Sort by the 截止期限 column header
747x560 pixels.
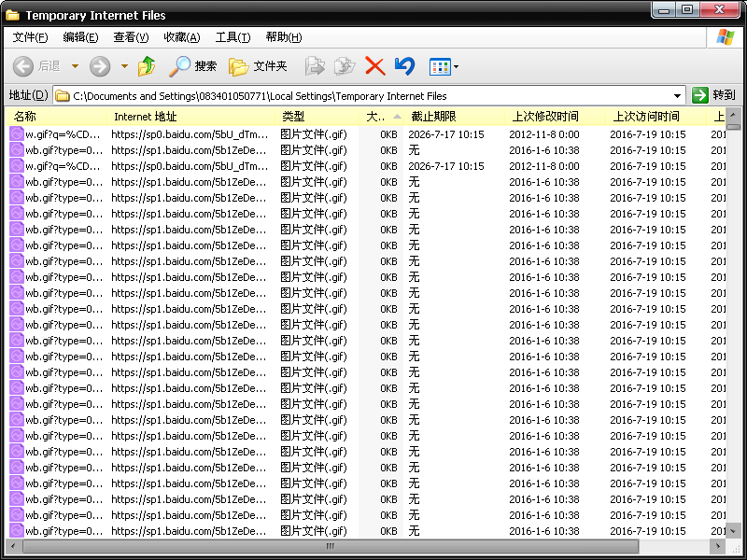(x=454, y=116)
